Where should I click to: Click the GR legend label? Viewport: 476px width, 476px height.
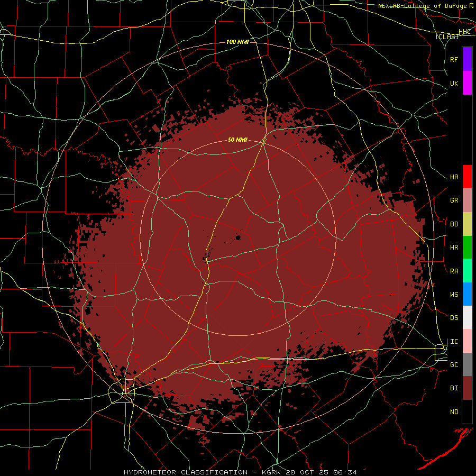pyautogui.click(x=454, y=200)
